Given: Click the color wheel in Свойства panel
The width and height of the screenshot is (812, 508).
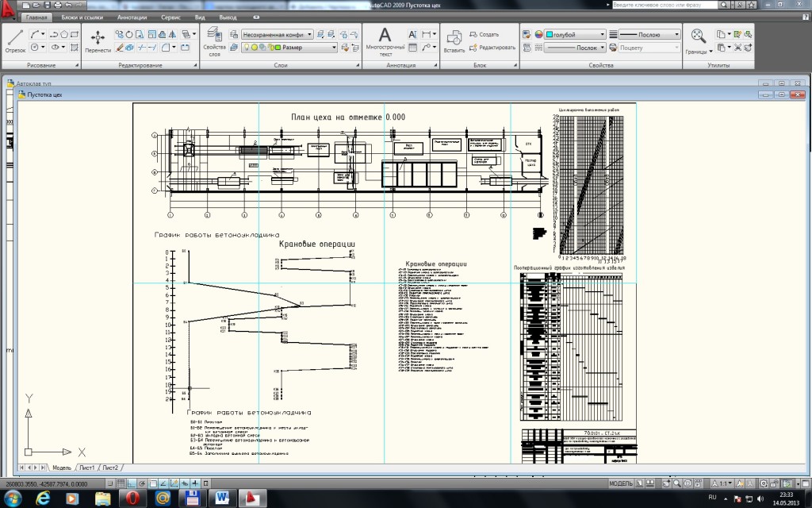Looking at the screenshot, I should [x=538, y=35].
